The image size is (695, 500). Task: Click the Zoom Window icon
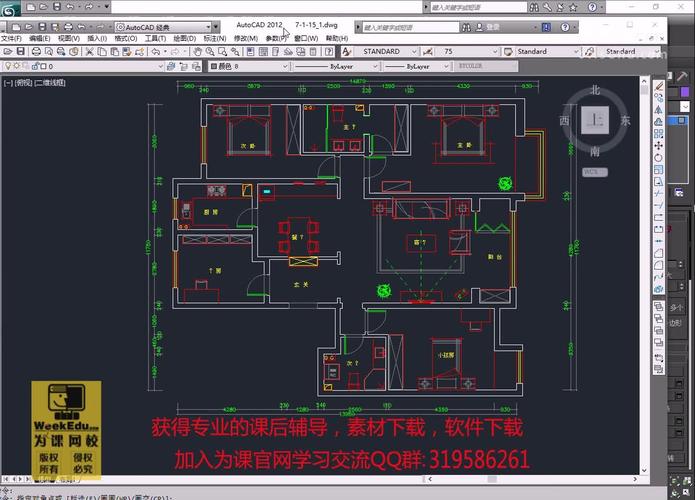[x=223, y=51]
